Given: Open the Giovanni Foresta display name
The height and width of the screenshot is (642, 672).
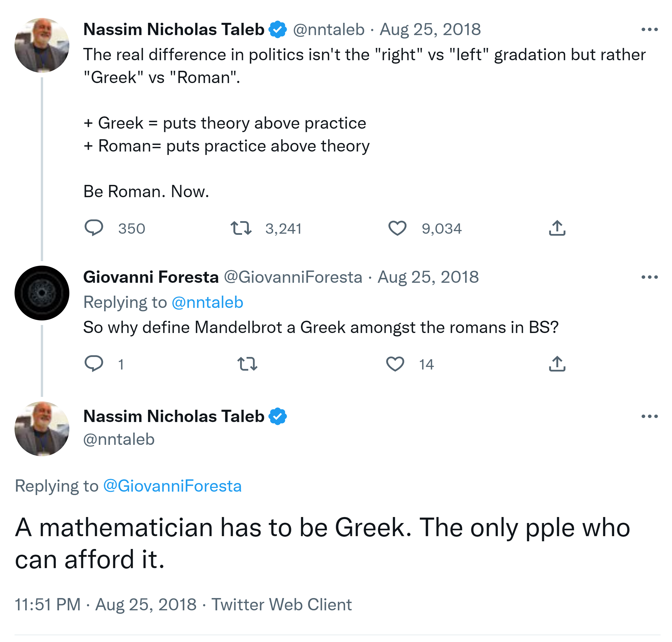Looking at the screenshot, I should coord(151,277).
